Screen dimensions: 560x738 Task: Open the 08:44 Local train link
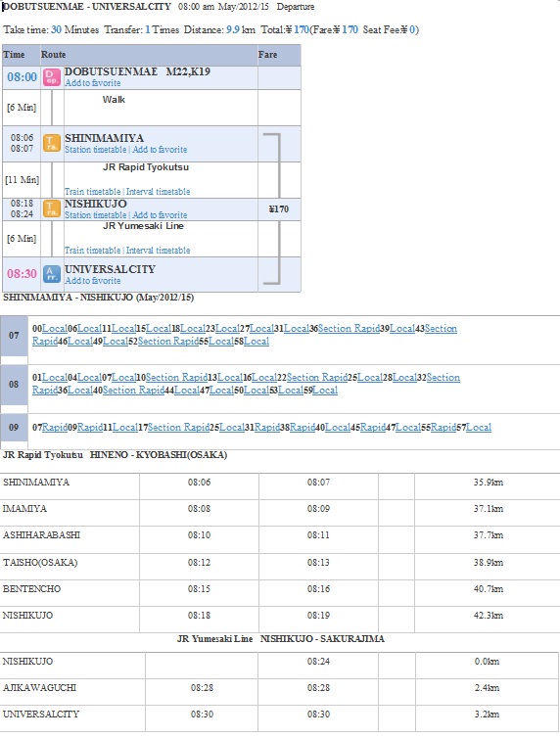tap(187, 391)
